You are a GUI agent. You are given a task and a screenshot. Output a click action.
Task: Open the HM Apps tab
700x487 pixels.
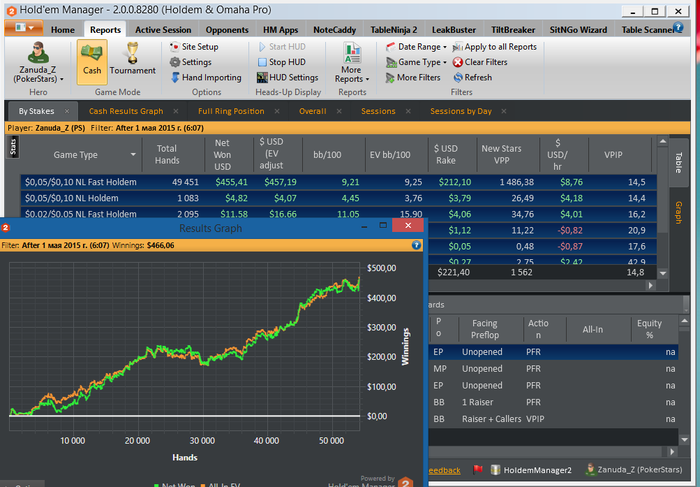280,30
